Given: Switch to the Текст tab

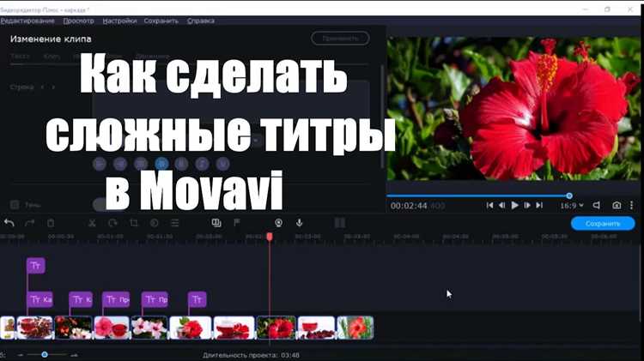Looking at the screenshot, I should click(x=20, y=57).
